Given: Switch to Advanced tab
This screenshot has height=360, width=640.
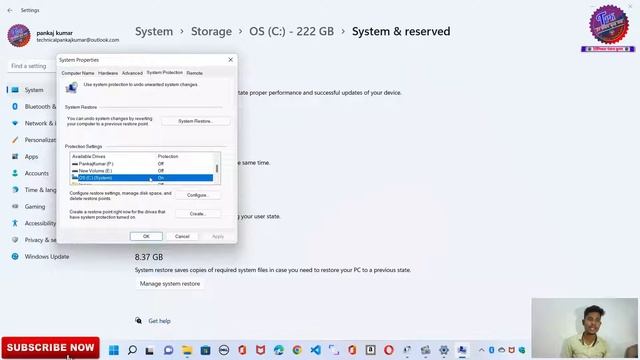Looking at the screenshot, I should pos(132,73).
